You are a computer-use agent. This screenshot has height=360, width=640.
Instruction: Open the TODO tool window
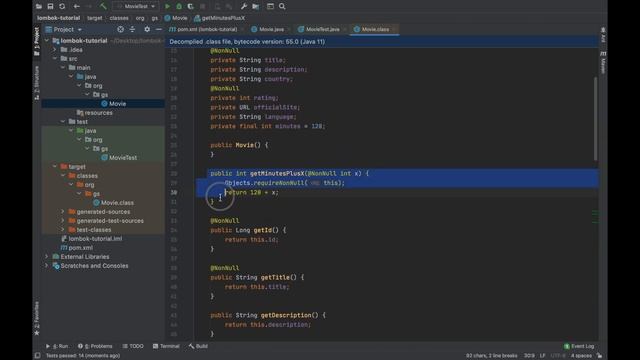coord(133,346)
